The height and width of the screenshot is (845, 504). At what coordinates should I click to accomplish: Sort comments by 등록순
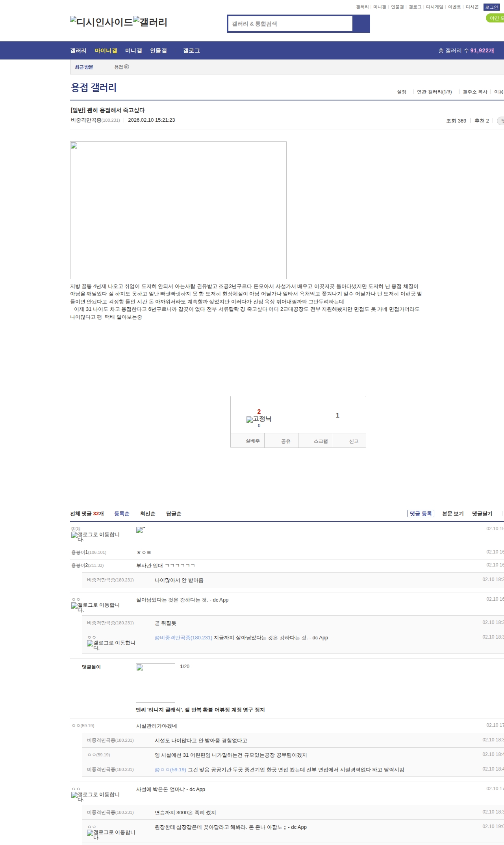[x=122, y=514]
